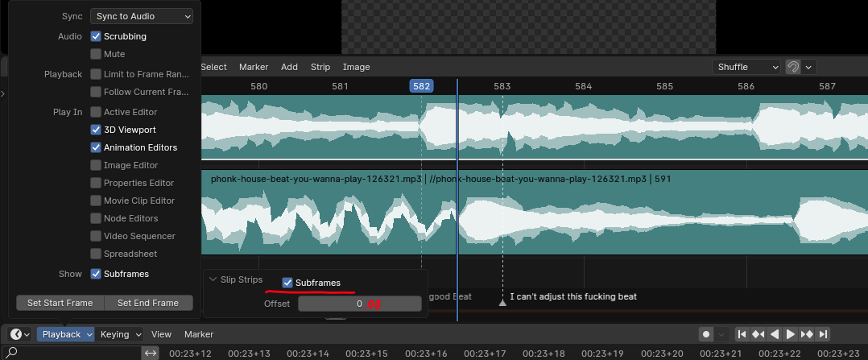Jump to the start frame endpoint

pyautogui.click(x=742, y=334)
